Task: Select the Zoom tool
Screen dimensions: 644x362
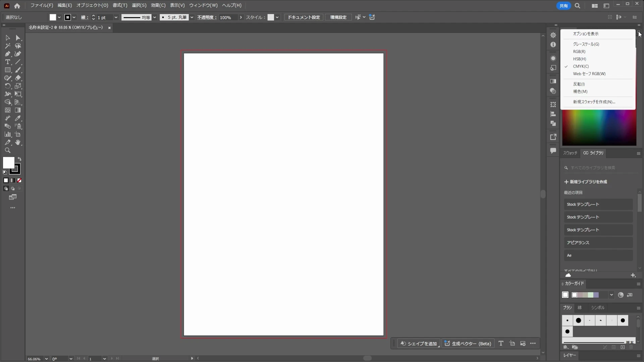Action: [7, 150]
